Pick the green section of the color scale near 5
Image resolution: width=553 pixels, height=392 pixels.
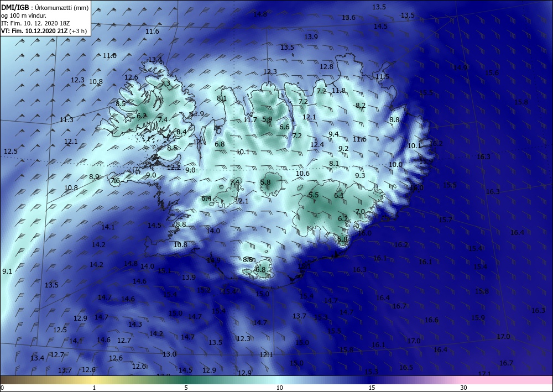tap(186, 380)
